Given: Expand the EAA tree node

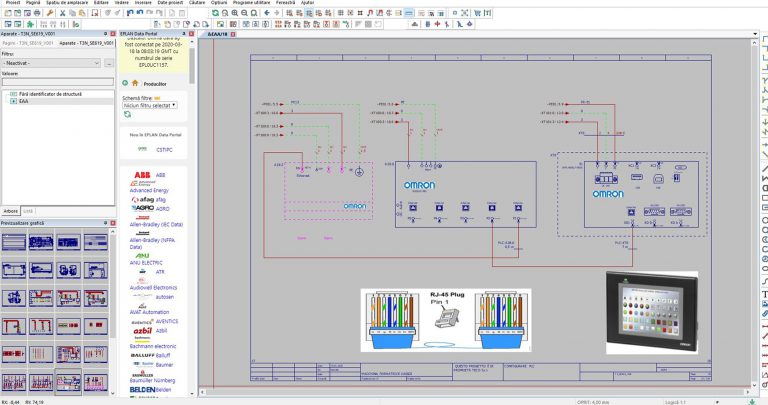Looking at the screenshot, I should 13,101.
